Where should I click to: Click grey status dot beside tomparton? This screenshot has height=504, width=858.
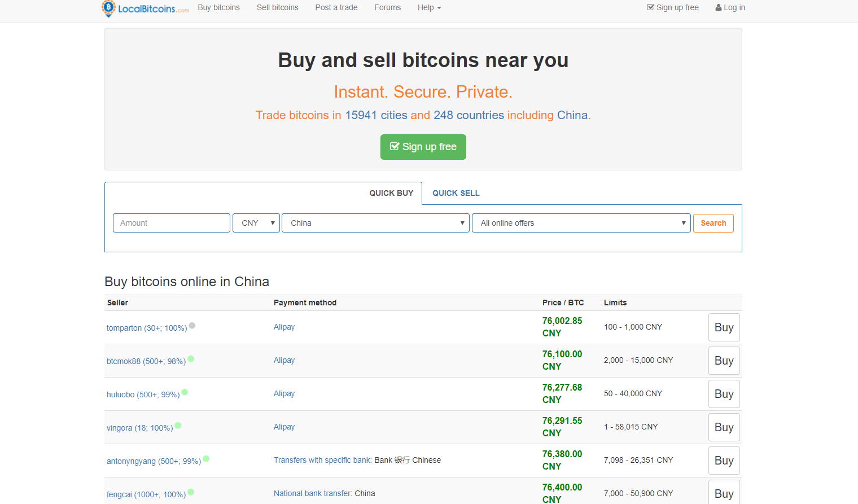[192, 326]
